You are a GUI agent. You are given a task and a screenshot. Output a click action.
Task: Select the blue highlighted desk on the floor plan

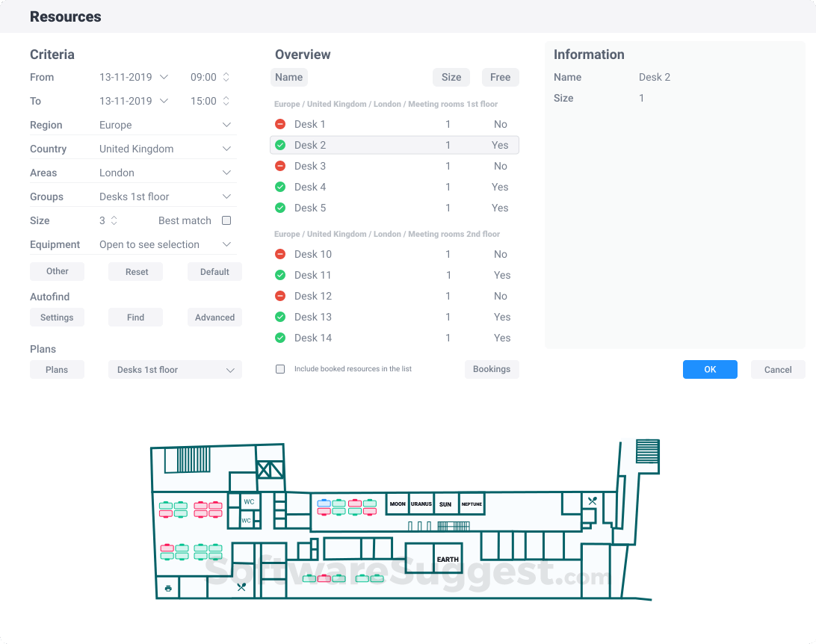324,504
